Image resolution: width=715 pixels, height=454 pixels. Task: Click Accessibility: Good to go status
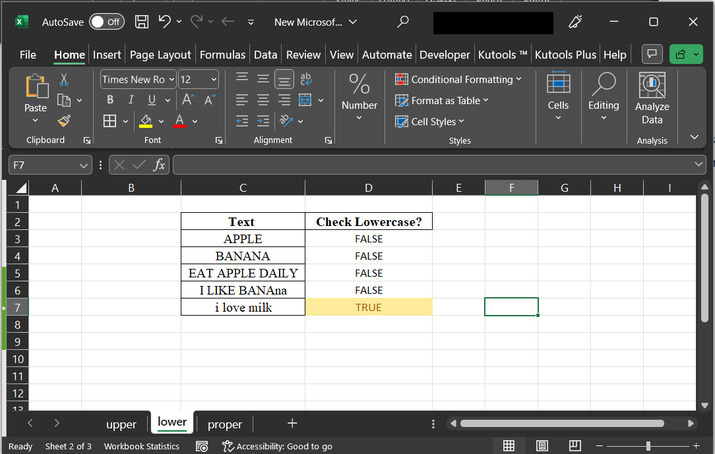tap(277, 446)
